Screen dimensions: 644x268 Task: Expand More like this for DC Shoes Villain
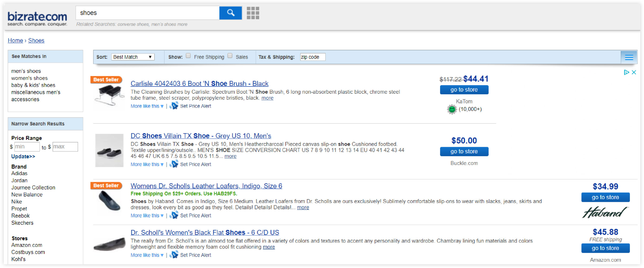click(147, 164)
